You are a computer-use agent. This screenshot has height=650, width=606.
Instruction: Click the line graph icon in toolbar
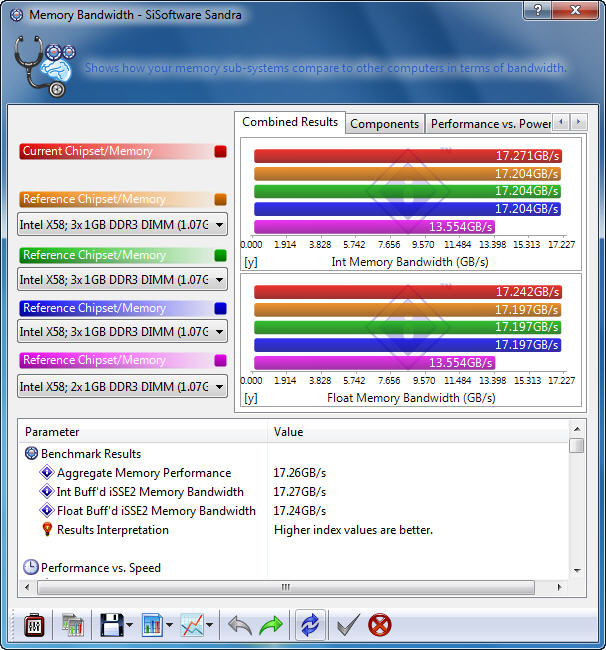pyautogui.click(x=192, y=625)
